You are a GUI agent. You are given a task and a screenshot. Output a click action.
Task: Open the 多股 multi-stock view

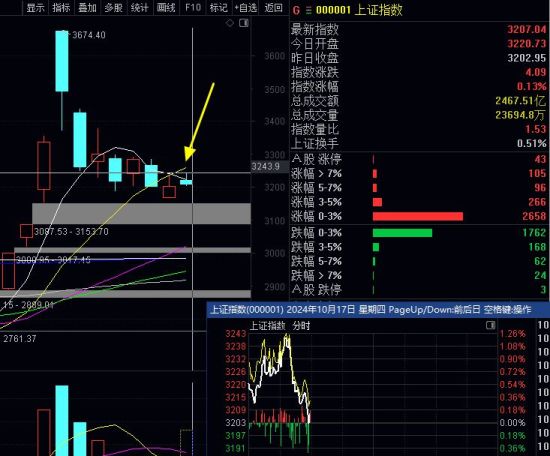pyautogui.click(x=113, y=7)
